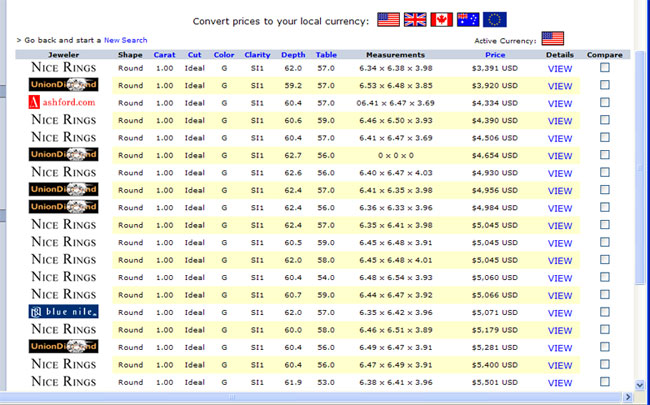View details of the $3,920 diamond

[560, 86]
